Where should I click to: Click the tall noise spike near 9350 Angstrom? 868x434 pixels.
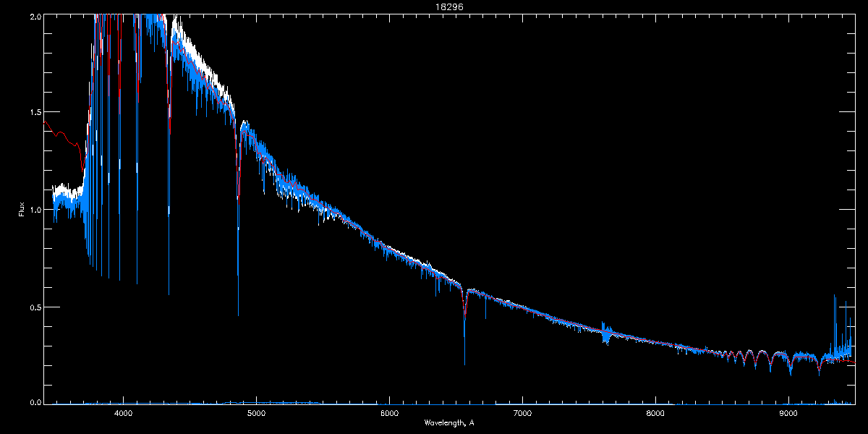point(835,325)
